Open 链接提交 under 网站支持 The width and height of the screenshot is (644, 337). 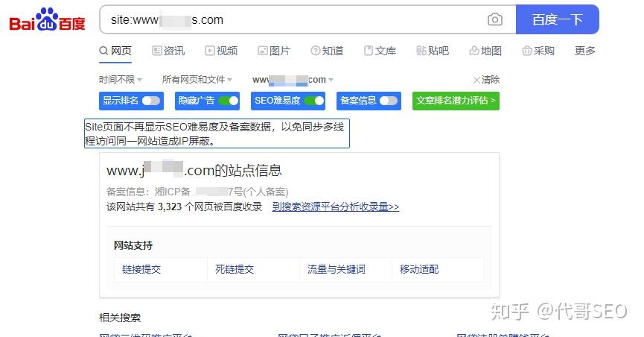point(141,269)
